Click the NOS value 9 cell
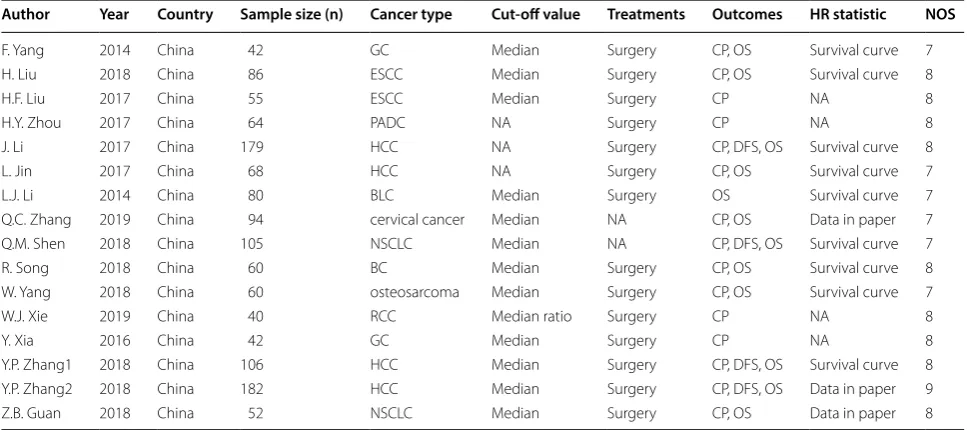This screenshot has height=430, width=967. (929, 389)
